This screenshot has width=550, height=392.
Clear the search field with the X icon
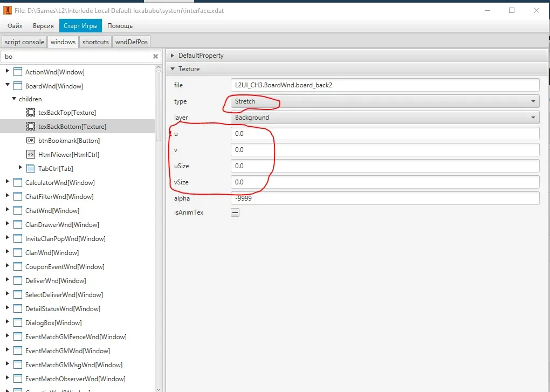[x=155, y=57]
